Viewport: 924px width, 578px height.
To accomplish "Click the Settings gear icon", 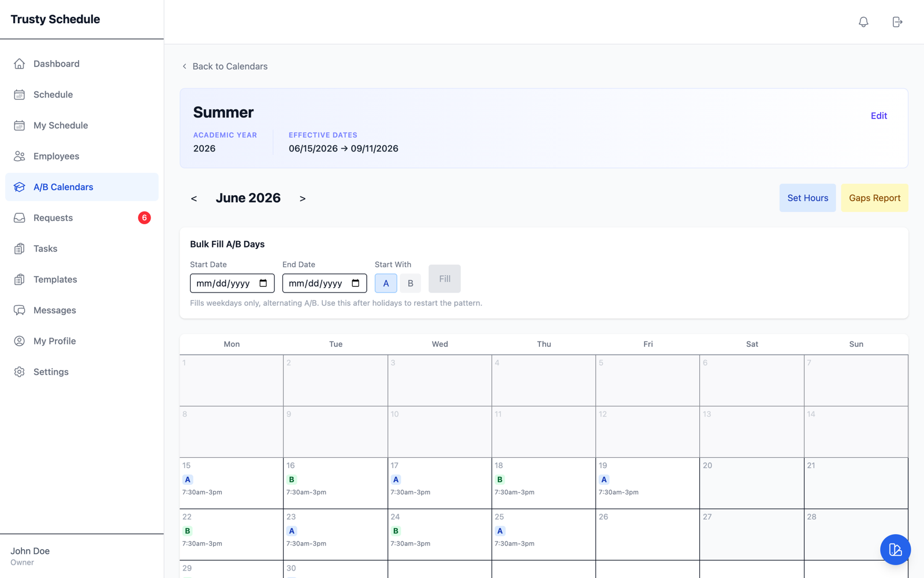I will [20, 372].
